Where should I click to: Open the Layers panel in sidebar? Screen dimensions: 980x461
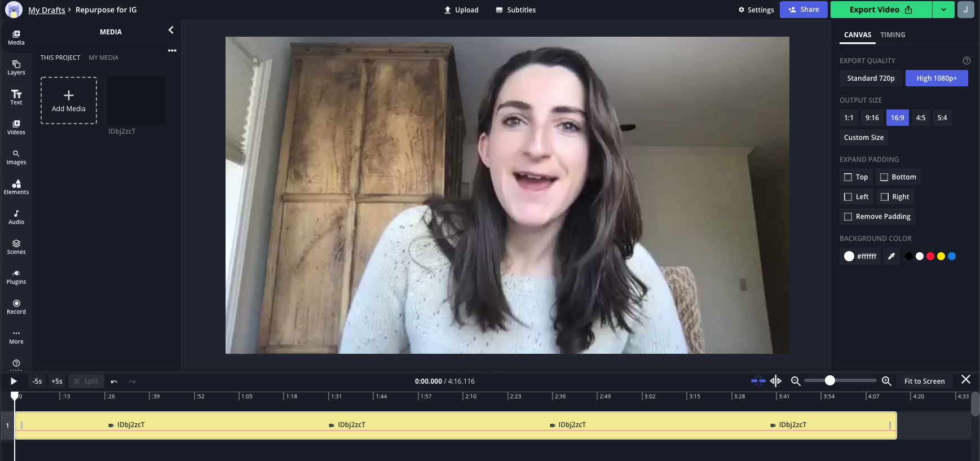16,67
